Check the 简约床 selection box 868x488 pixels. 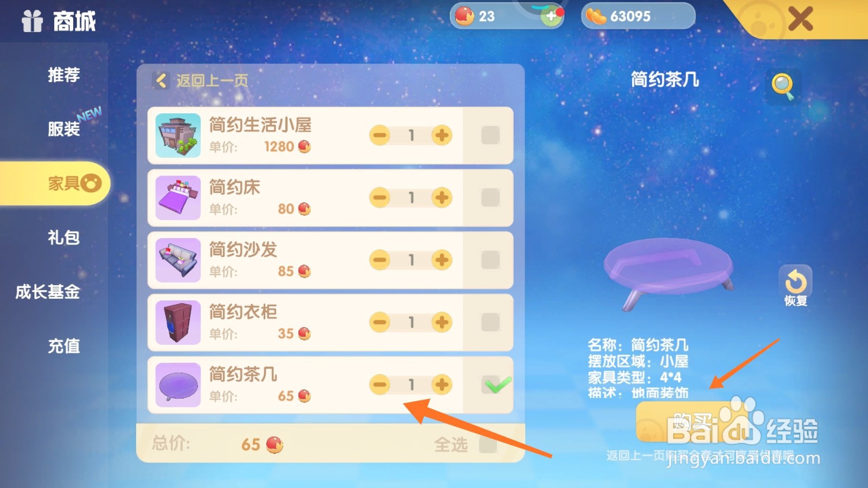click(x=490, y=198)
